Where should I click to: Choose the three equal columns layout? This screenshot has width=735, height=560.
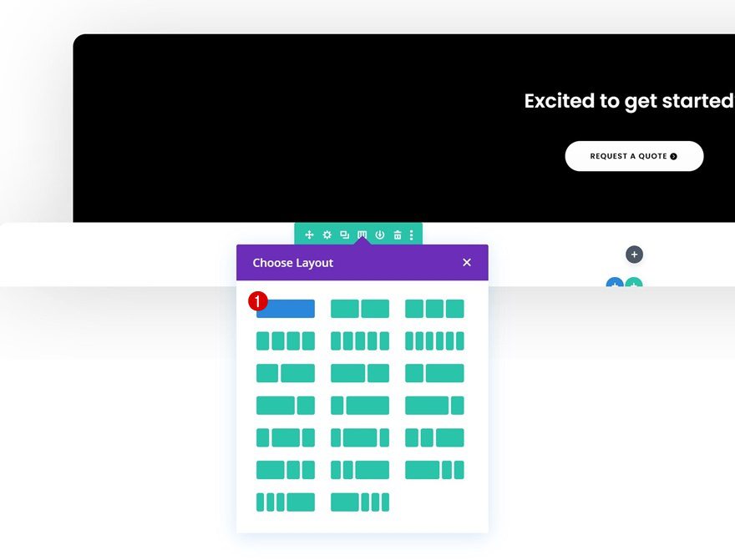pos(434,309)
